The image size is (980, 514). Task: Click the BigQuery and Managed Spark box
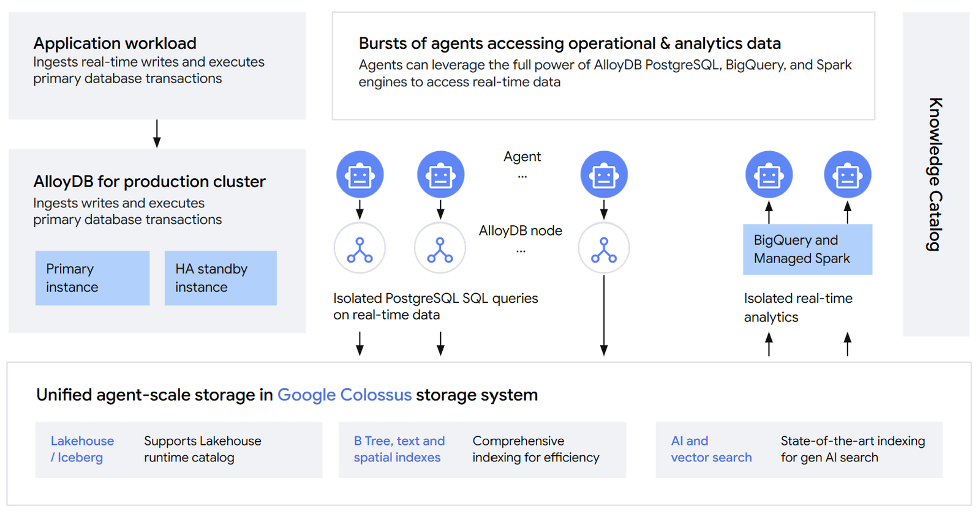[x=808, y=249]
